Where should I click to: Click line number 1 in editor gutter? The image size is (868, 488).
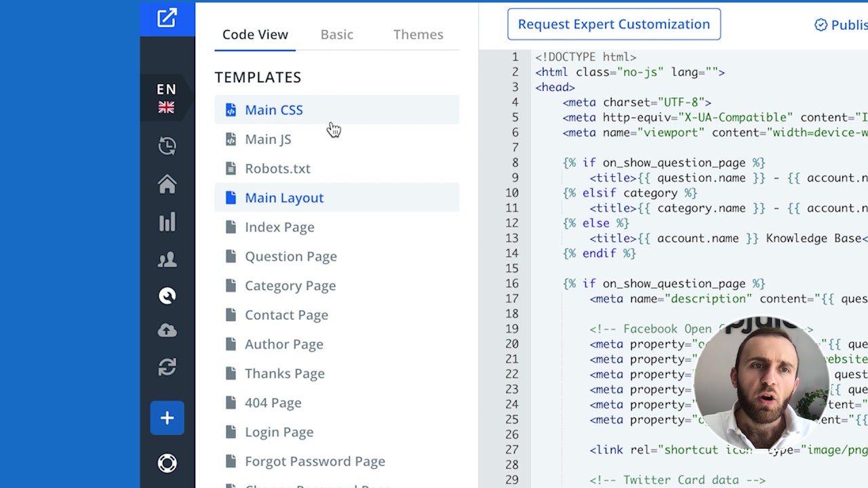point(515,57)
